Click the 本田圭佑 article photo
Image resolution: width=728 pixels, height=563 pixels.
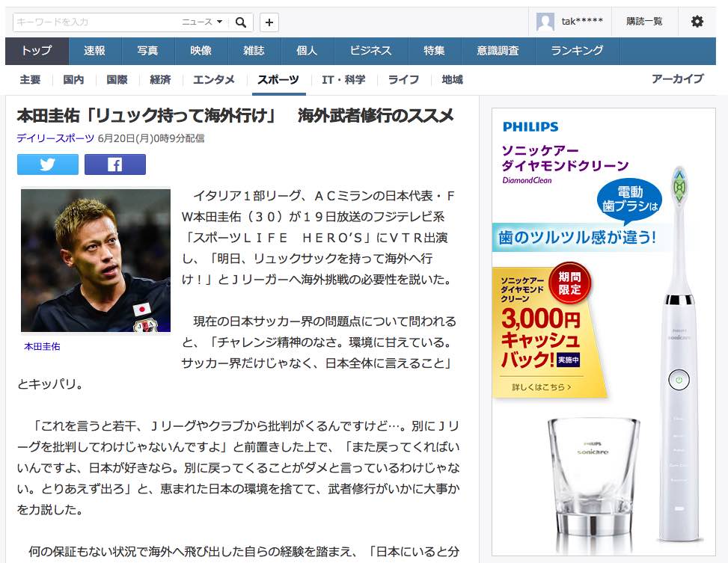[x=96, y=260]
